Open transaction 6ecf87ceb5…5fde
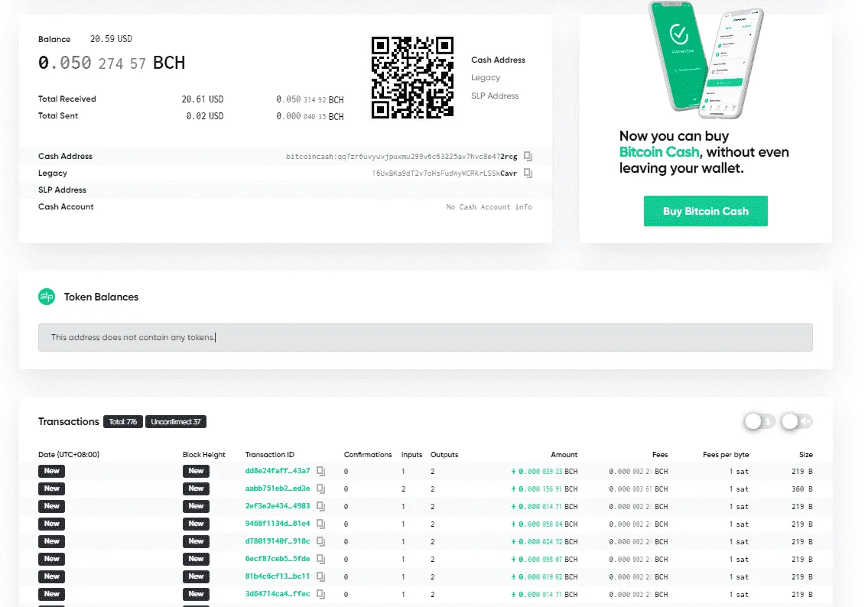Image resolution: width=868 pixels, height=607 pixels. coord(278,559)
